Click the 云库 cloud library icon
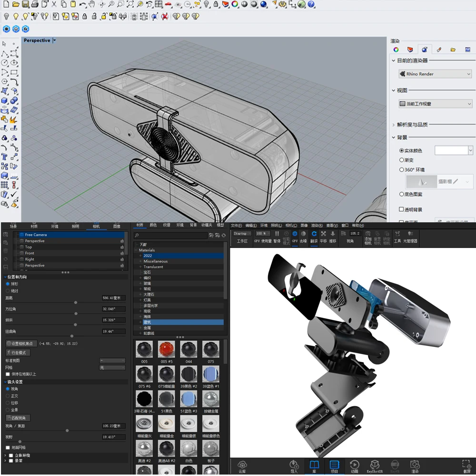The height and width of the screenshot is (476, 476). click(x=242, y=465)
